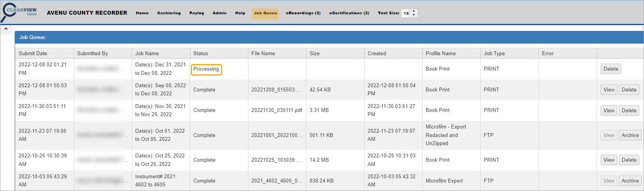
Task: Click the Clearview Grids logo icon
Action: point(19,12)
